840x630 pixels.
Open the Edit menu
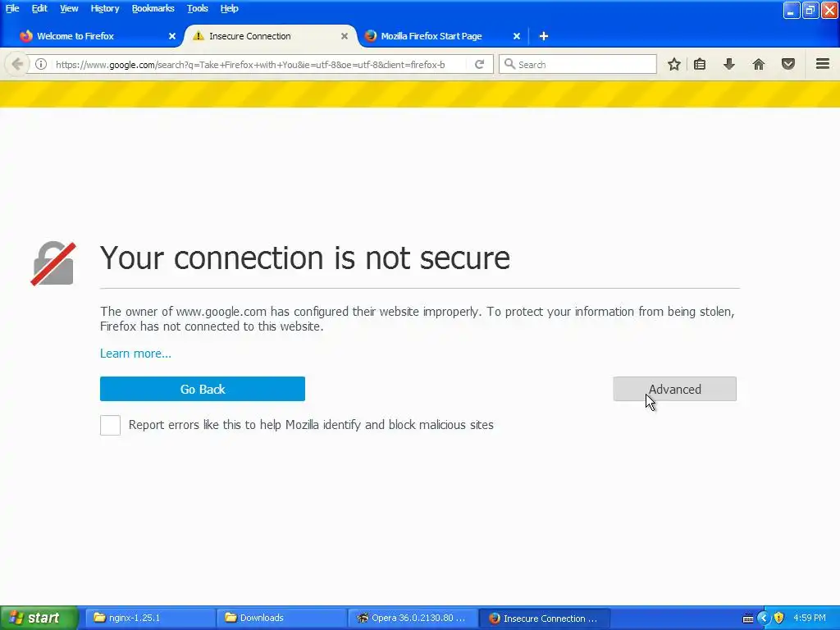tap(39, 8)
